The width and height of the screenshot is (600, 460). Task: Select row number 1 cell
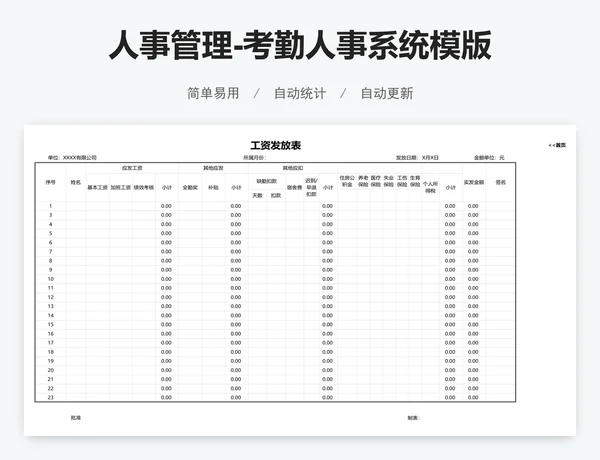(x=51, y=206)
